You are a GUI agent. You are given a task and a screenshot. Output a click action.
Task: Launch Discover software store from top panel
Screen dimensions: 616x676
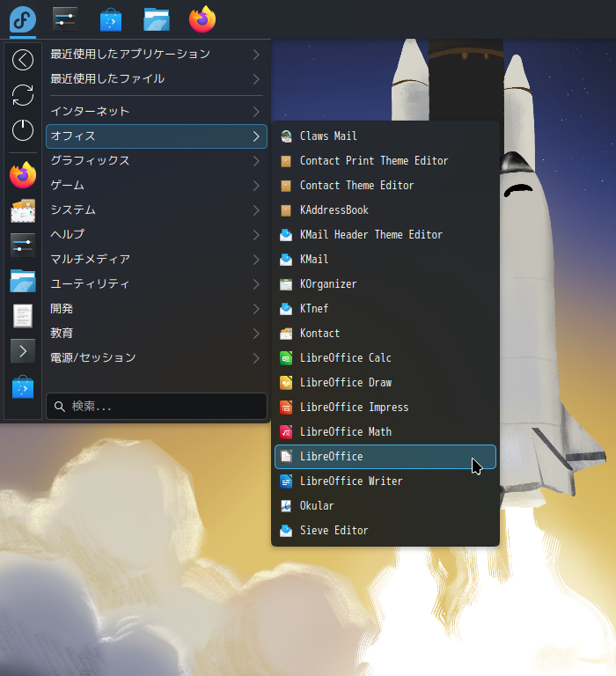(111, 20)
